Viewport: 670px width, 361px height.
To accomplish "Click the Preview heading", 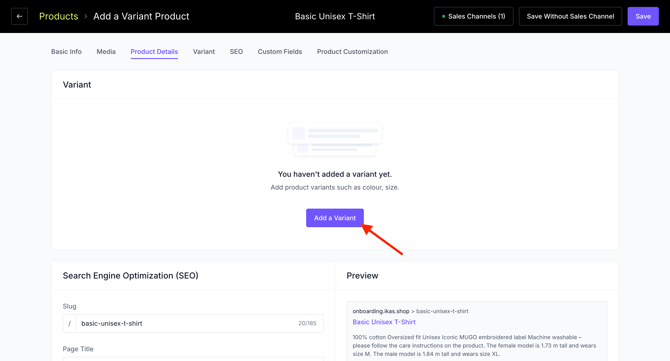I will (362, 276).
